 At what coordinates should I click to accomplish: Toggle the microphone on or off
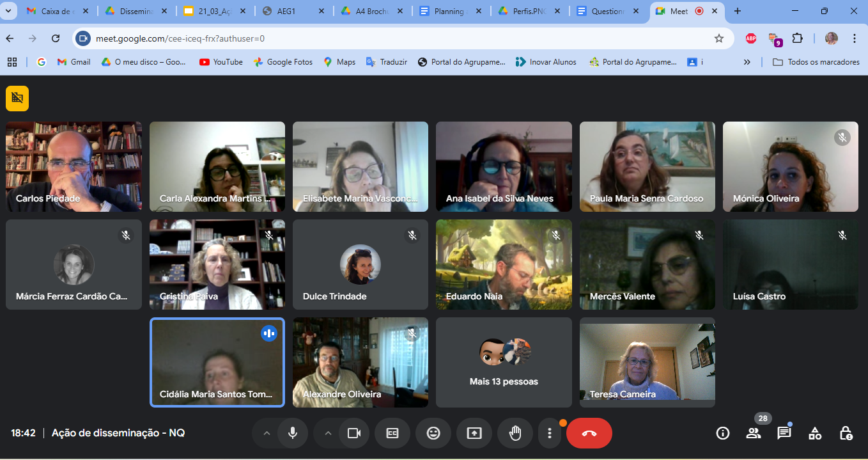293,433
